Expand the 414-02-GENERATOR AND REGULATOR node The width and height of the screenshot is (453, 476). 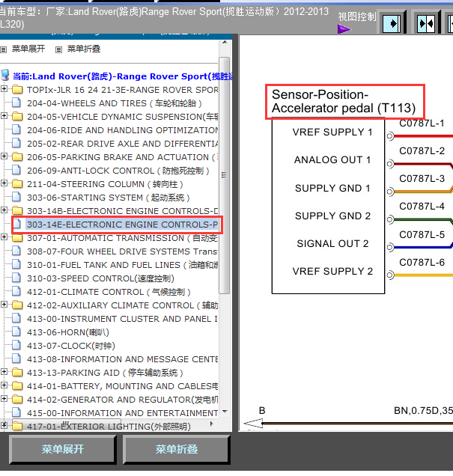pos(4,398)
